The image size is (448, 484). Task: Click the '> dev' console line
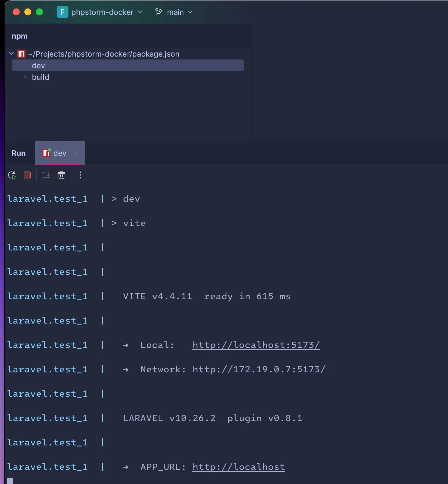tap(126, 199)
